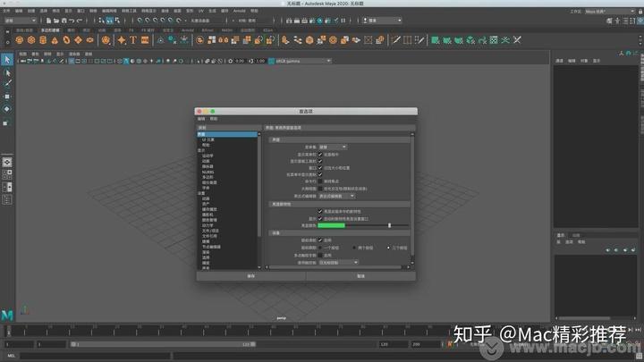Image resolution: width=644 pixels, height=362 pixels.
Task: Create a polygon cylinder from the shelf
Action: [x=43, y=40]
